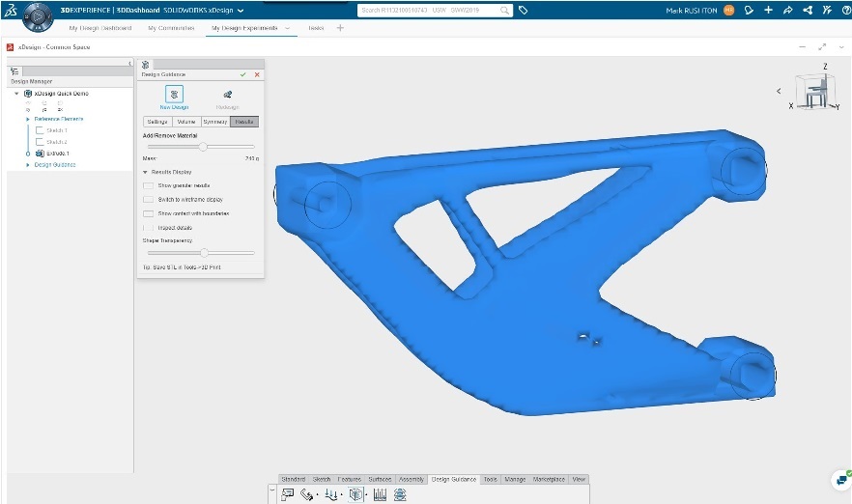Toggle Switch to wireframe display checkbox
This screenshot has width=852, height=504.
(x=148, y=199)
